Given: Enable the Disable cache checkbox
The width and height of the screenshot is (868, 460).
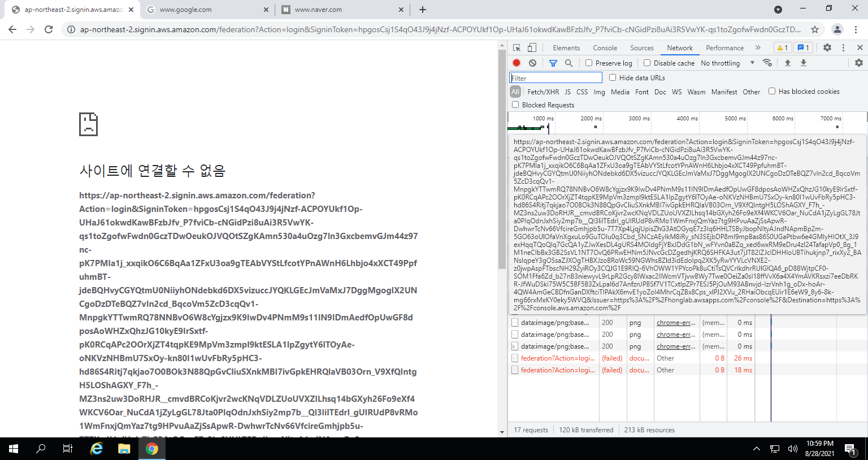Looking at the screenshot, I should [647, 63].
